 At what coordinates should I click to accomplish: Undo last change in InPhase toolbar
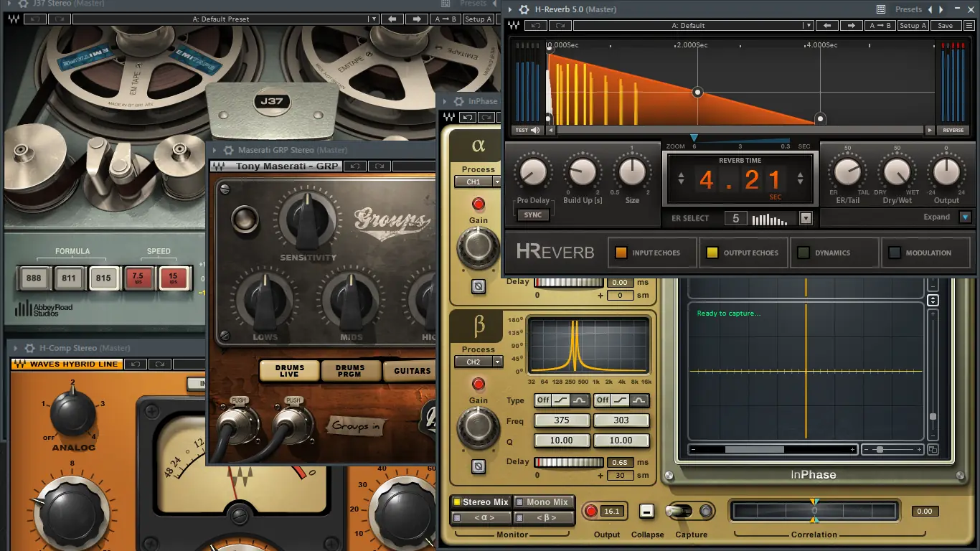pos(468,117)
